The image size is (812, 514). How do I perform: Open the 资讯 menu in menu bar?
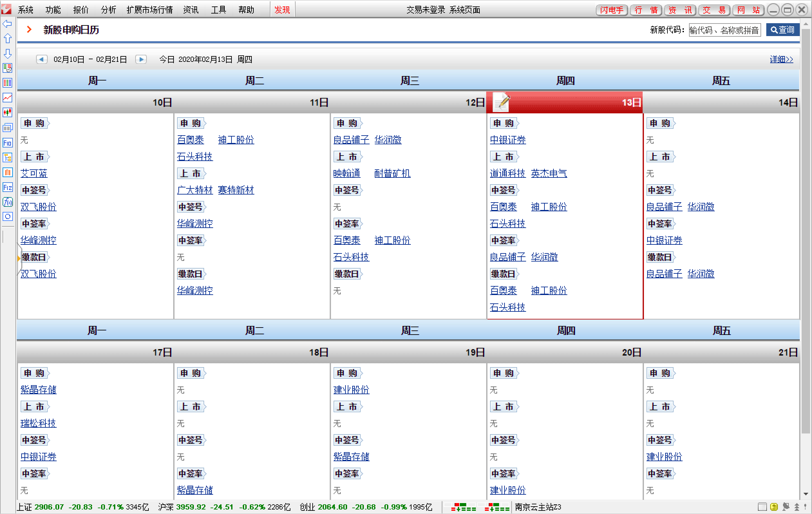pos(191,10)
